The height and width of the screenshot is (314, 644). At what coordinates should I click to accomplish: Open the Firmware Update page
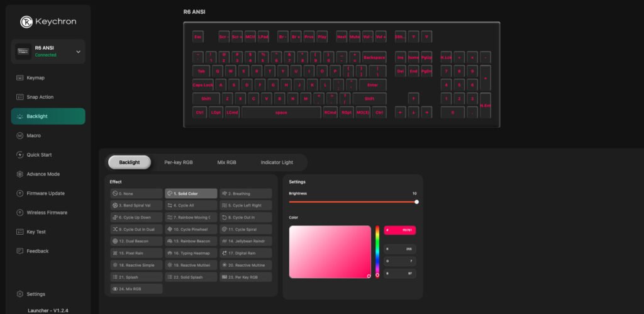point(45,193)
